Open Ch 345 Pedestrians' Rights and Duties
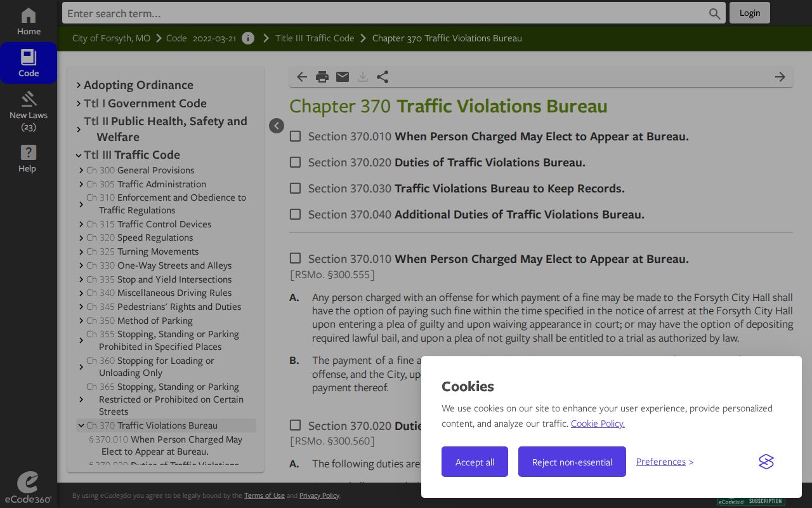This screenshot has height=508, width=812. 164,307
